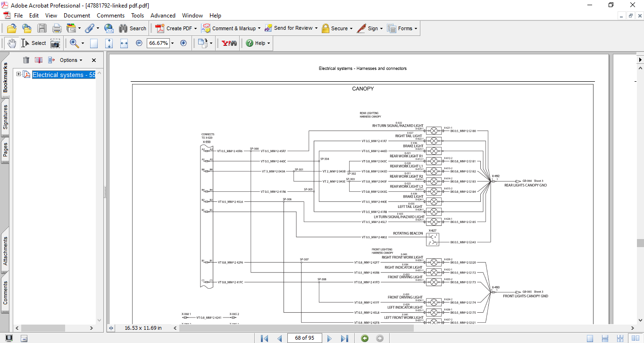Open the Advanced menu

tap(163, 16)
